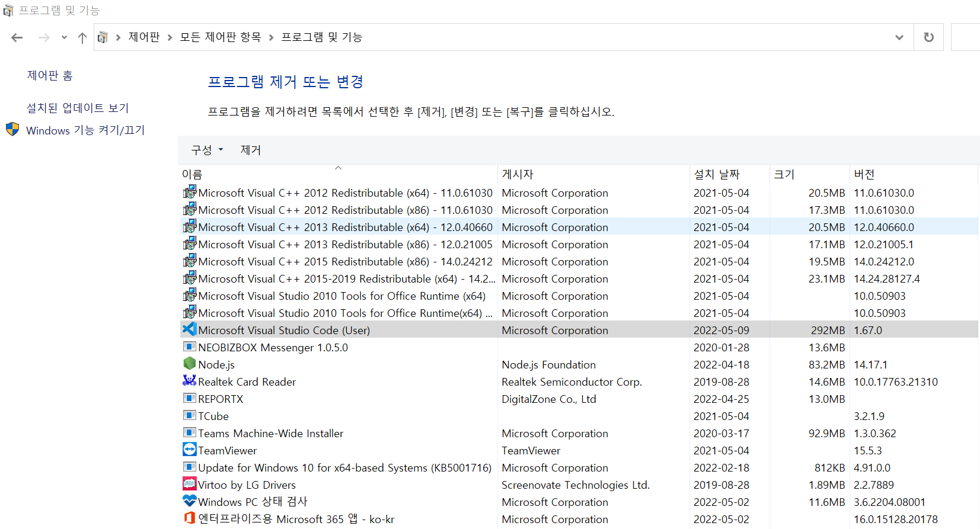Open Windows 기능 켜기/끄기 link
The height and width of the screenshot is (529, 980).
coord(85,130)
